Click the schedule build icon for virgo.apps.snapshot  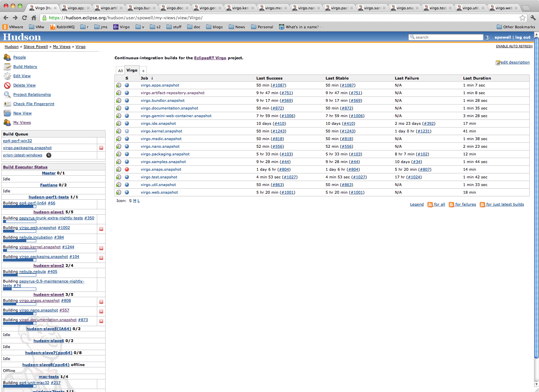point(119,86)
